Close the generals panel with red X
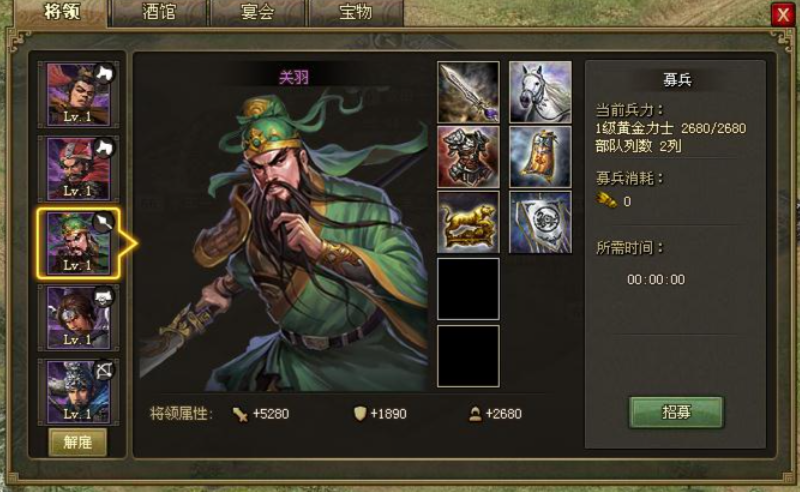The width and height of the screenshot is (800, 492). [x=783, y=14]
